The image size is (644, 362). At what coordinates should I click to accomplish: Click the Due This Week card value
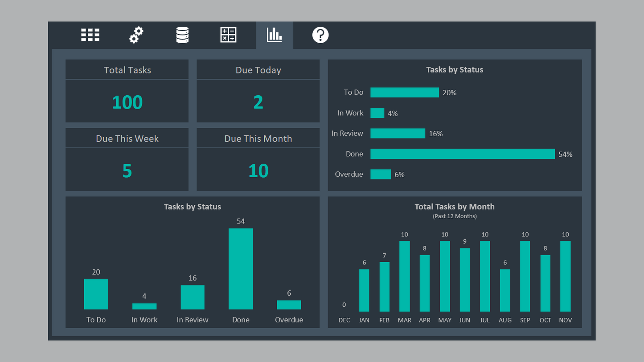pos(127,171)
